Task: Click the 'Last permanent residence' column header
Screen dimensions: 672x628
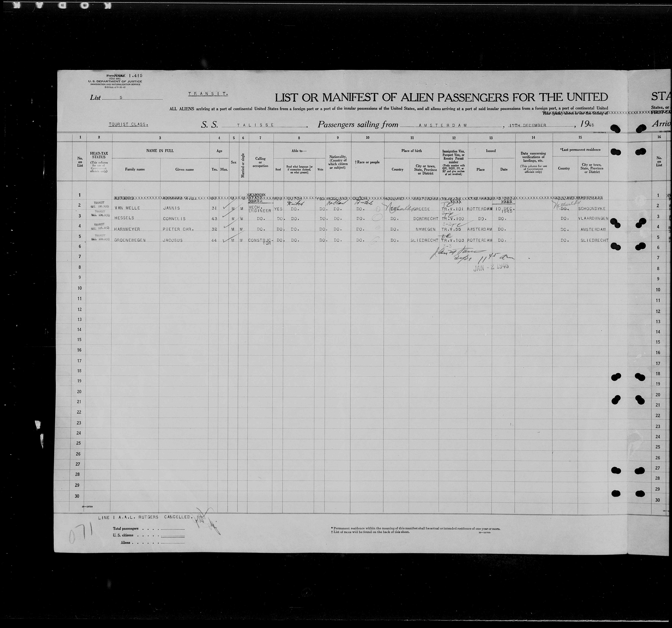Action: [x=580, y=150]
